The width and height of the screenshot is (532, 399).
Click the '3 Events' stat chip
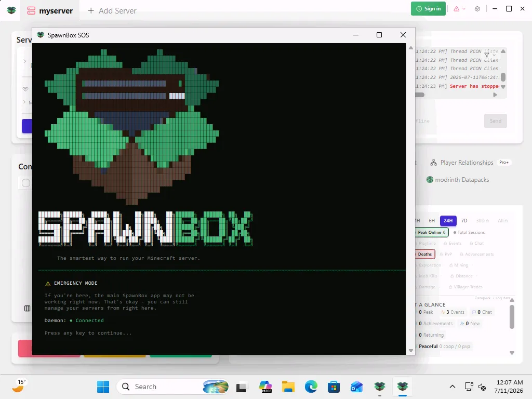[453, 312]
